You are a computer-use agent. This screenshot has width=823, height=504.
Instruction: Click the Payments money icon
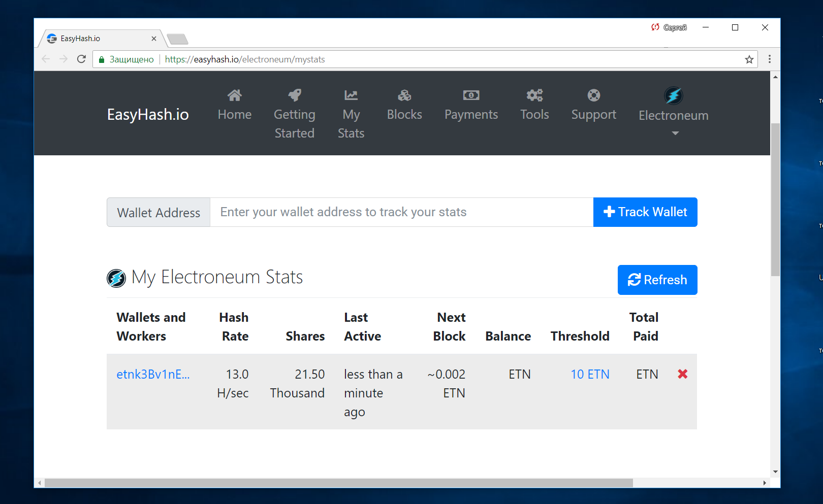pyautogui.click(x=471, y=95)
